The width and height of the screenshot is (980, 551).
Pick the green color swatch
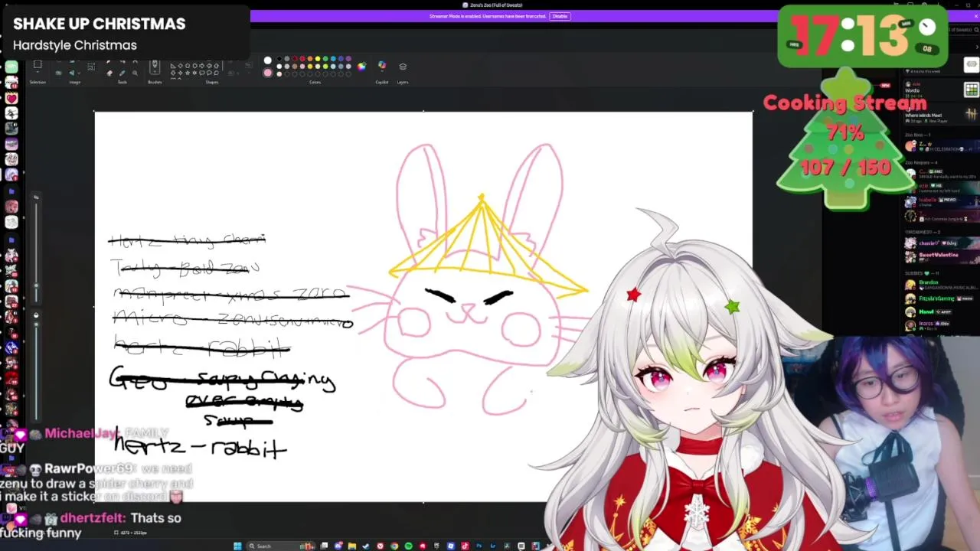[325, 59]
